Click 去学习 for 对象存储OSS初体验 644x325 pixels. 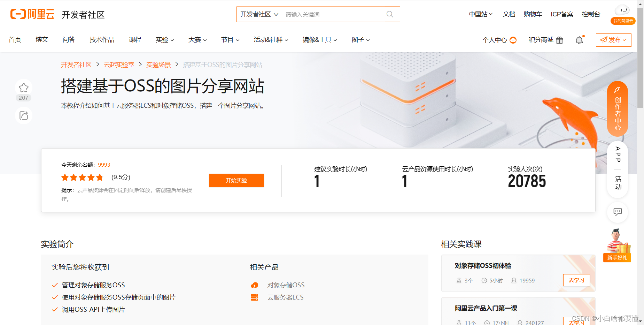576,280
